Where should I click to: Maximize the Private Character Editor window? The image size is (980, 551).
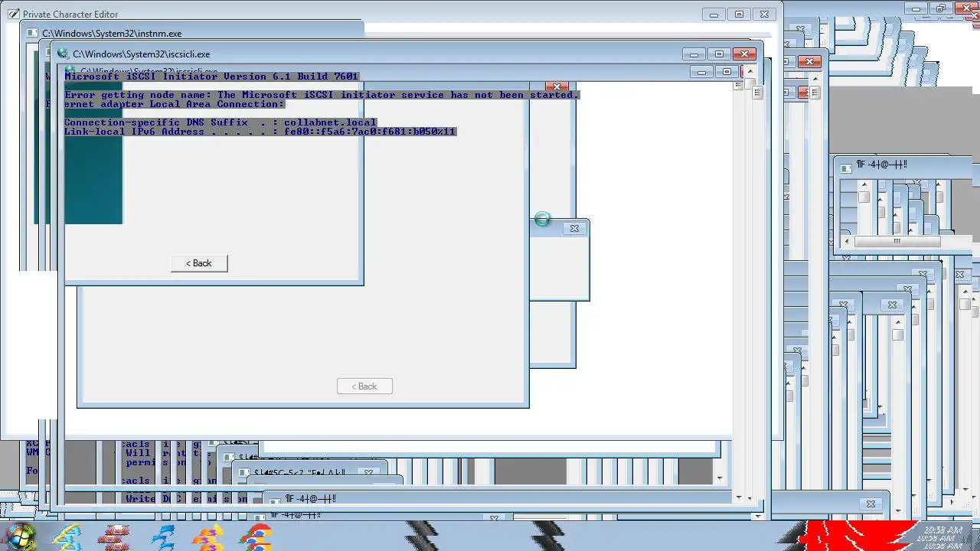pos(739,14)
